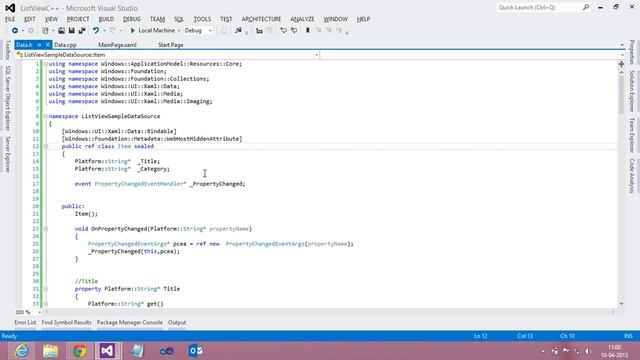Click the Save Data.h disk icon
Image resolution: width=640 pixels, height=360 pixels.
(71, 31)
